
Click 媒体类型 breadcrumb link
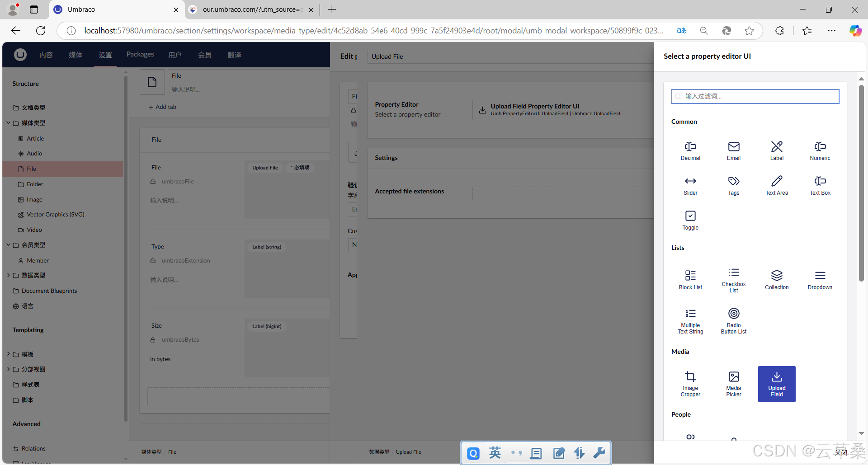(151, 452)
